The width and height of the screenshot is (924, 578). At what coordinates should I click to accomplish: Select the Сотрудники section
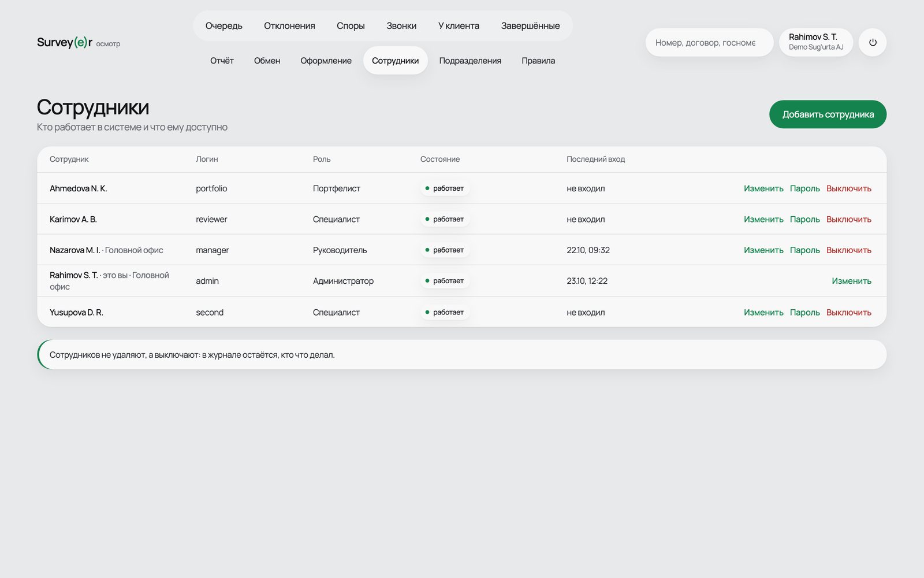coord(396,61)
